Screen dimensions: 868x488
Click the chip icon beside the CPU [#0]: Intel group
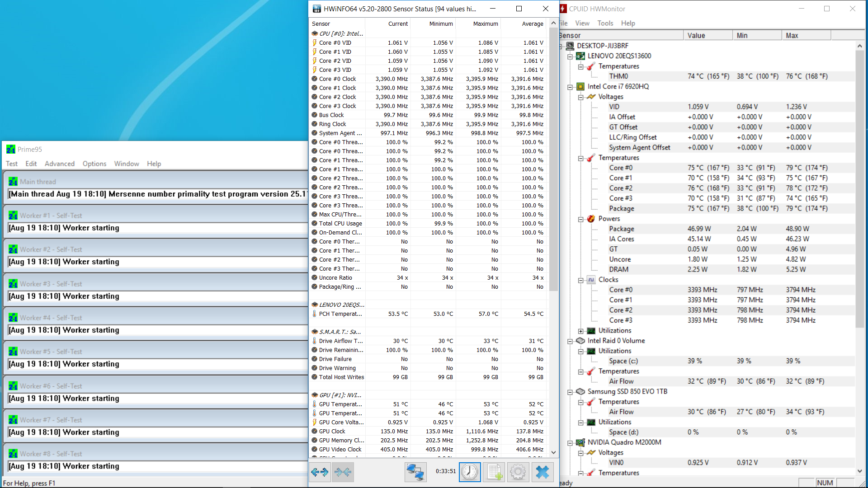click(315, 33)
